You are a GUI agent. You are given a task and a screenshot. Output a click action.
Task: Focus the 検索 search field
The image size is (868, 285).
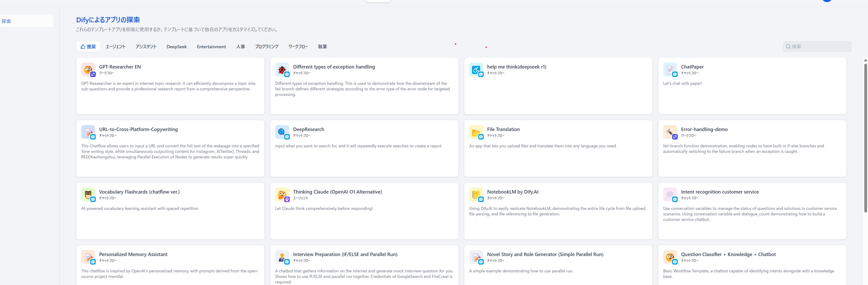click(x=819, y=46)
